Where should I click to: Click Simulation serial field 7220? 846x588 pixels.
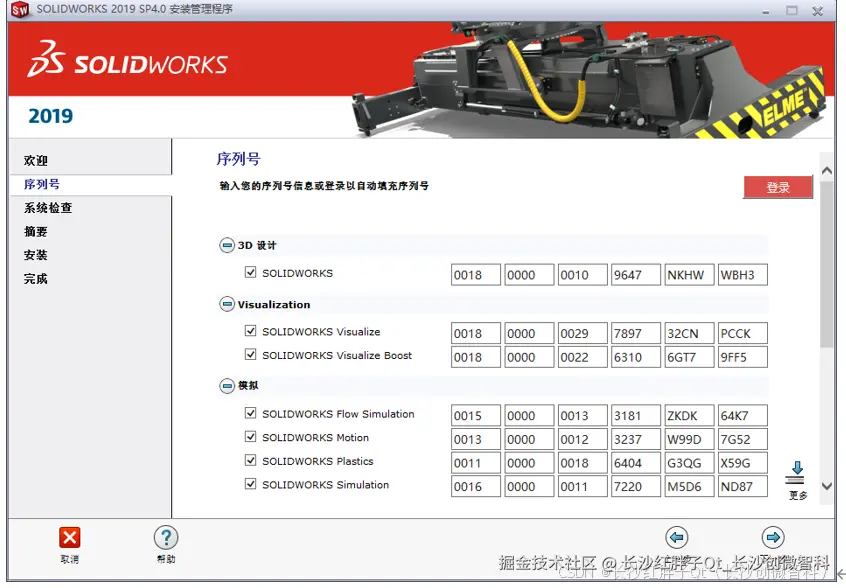pyautogui.click(x=636, y=486)
